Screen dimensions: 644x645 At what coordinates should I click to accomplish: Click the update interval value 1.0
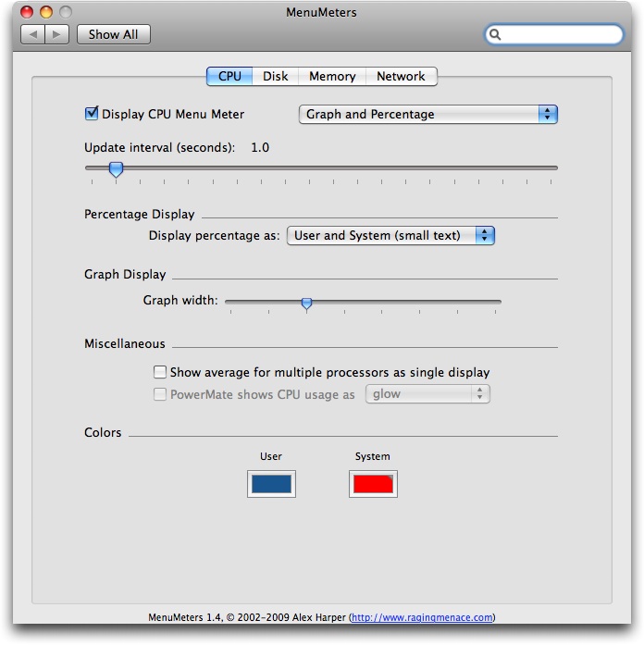pyautogui.click(x=260, y=148)
